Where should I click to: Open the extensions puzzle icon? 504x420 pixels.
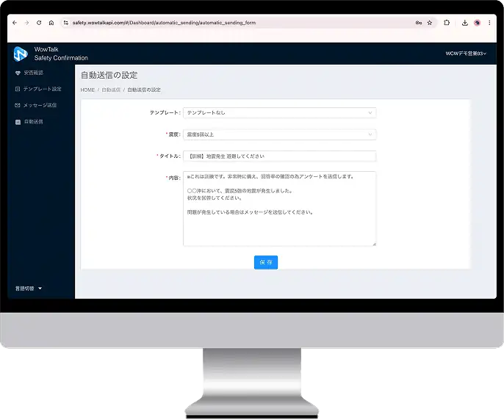pyautogui.click(x=447, y=23)
